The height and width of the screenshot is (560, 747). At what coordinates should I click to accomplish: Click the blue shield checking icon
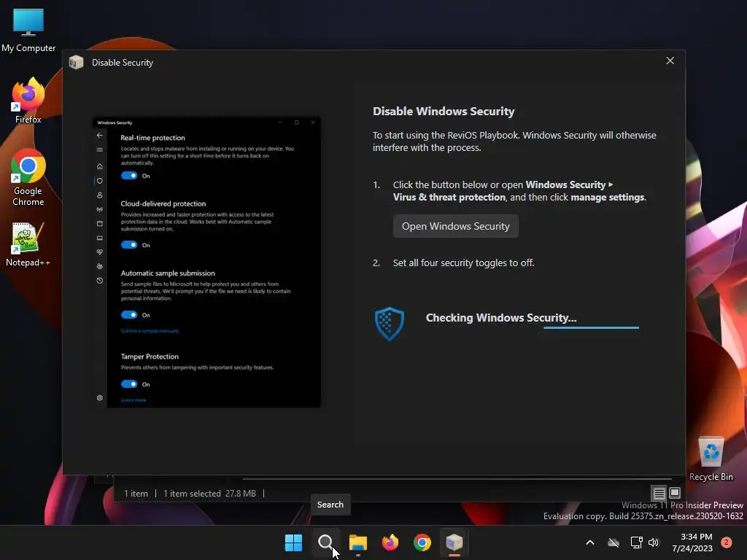[390, 323]
